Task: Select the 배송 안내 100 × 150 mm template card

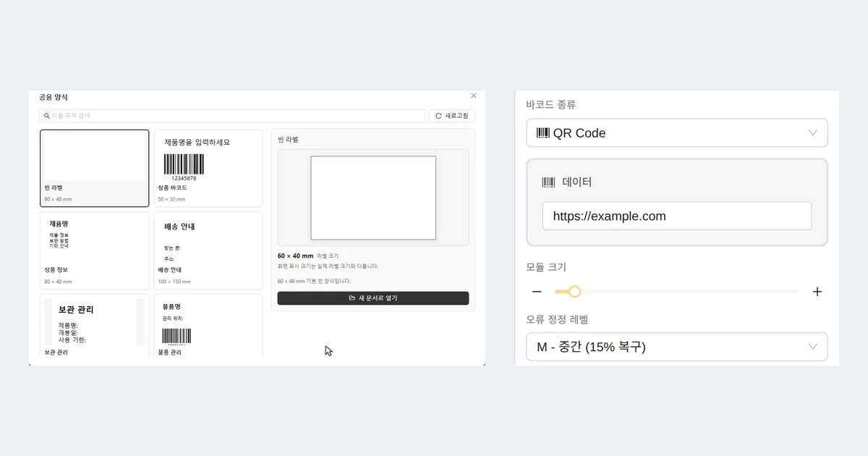Action: pyautogui.click(x=208, y=250)
